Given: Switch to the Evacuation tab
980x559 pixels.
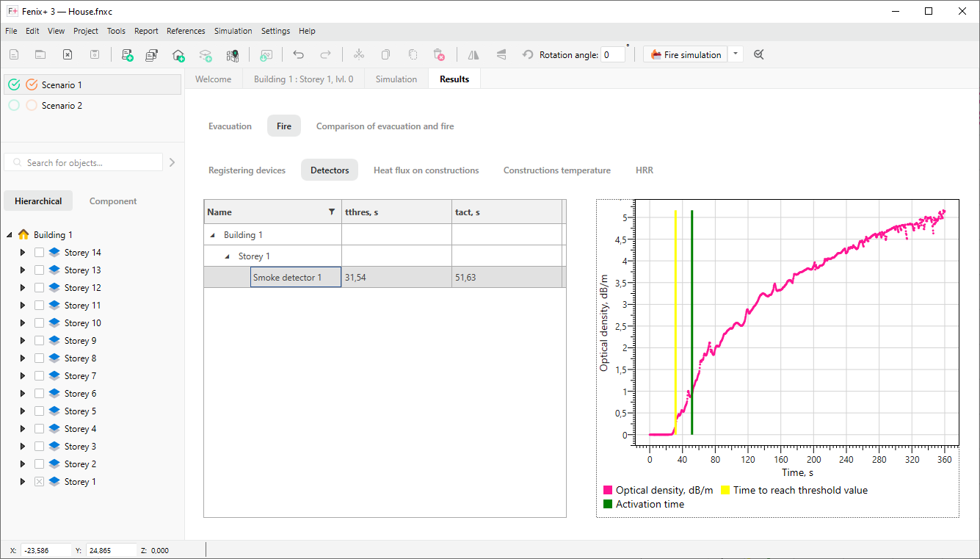Looking at the screenshot, I should pos(230,126).
